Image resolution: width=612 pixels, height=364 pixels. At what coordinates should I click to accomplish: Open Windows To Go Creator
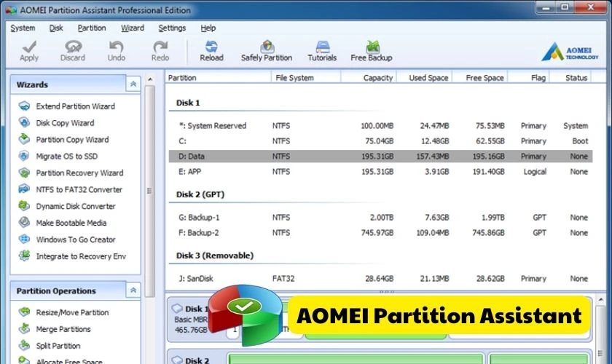pyautogui.click(x=76, y=240)
